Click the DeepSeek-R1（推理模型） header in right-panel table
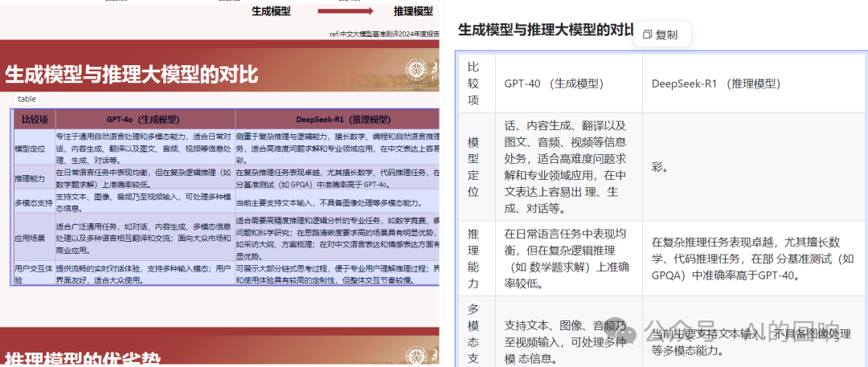868x367 pixels. (755, 83)
